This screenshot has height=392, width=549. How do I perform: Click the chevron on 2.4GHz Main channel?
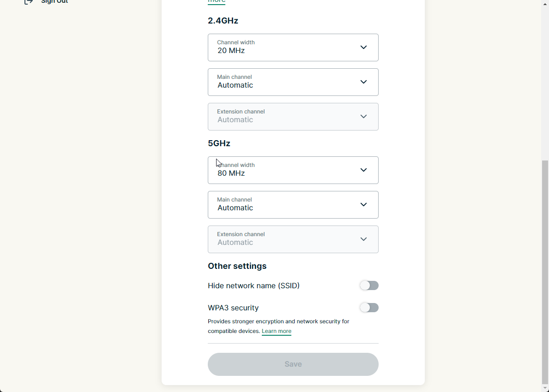363,82
